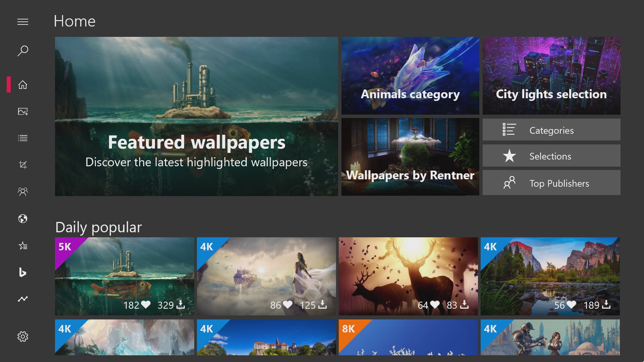The width and height of the screenshot is (644, 362).
Task: Click the search magnifier icon
Action: pos(23,51)
